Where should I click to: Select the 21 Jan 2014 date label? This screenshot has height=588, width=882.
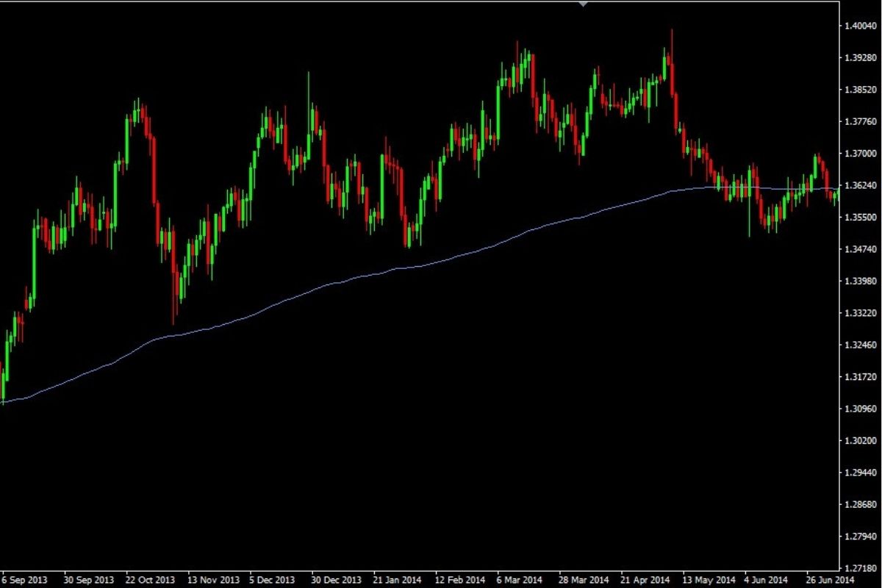(398, 579)
